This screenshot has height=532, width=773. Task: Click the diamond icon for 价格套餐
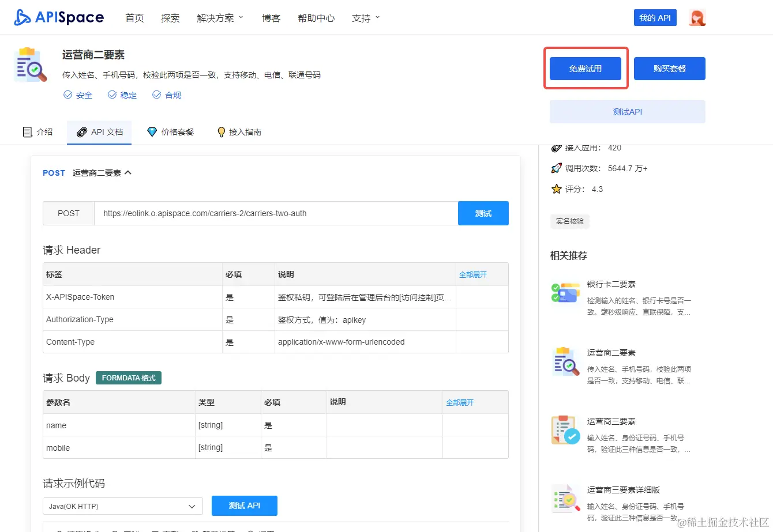click(152, 132)
